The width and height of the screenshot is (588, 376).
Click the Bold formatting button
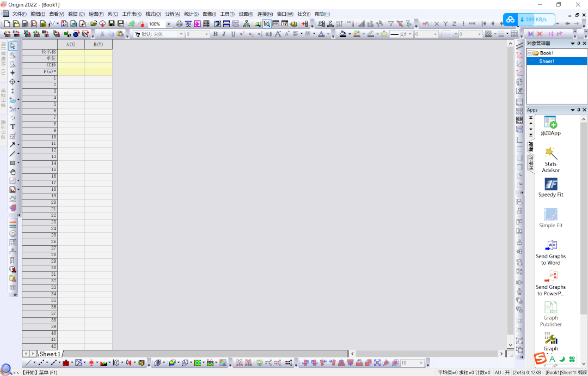pos(215,34)
